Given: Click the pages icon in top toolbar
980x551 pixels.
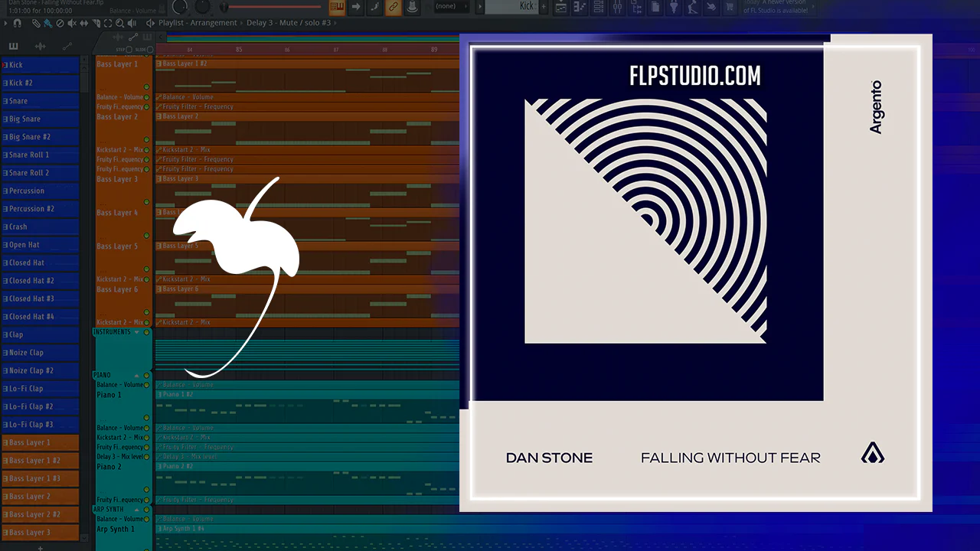Looking at the screenshot, I should point(656,7).
